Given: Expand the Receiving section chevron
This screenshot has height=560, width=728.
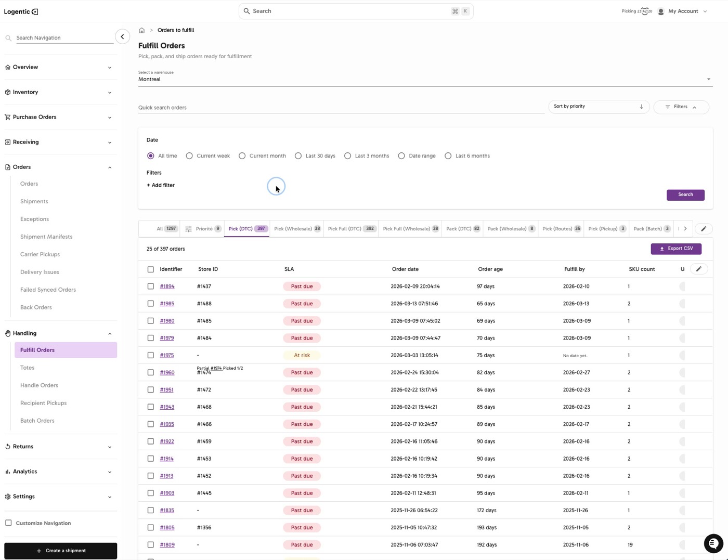Looking at the screenshot, I should [x=110, y=142].
